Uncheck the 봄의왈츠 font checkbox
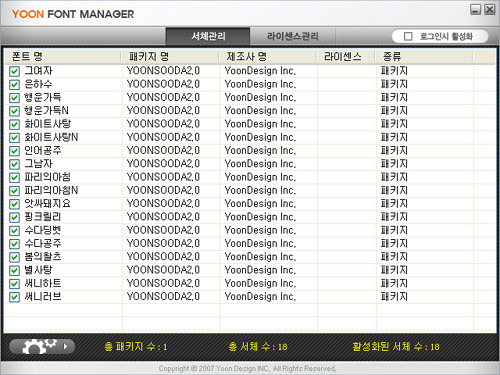The height and width of the screenshot is (375, 500). tap(14, 257)
